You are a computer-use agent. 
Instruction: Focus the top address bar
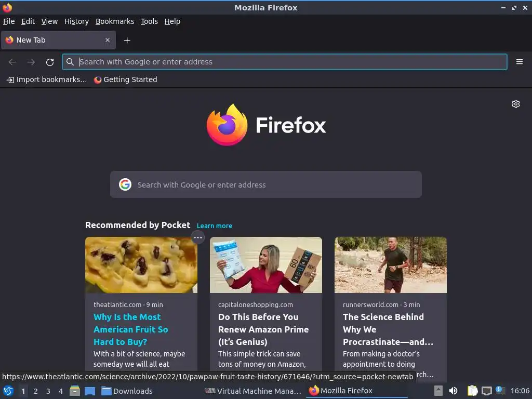pos(284,62)
